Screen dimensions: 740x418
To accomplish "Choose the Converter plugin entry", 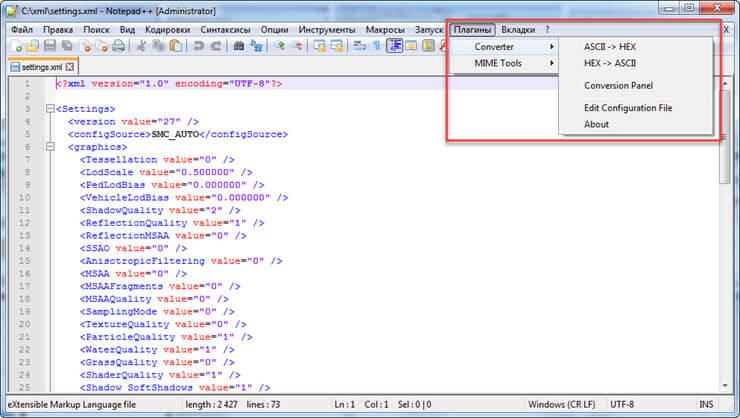I will point(505,47).
